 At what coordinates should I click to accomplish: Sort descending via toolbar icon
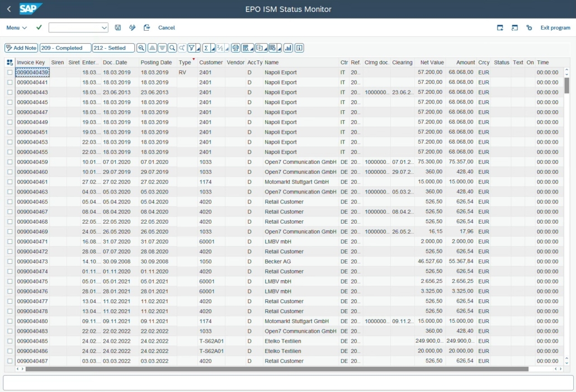coord(162,48)
